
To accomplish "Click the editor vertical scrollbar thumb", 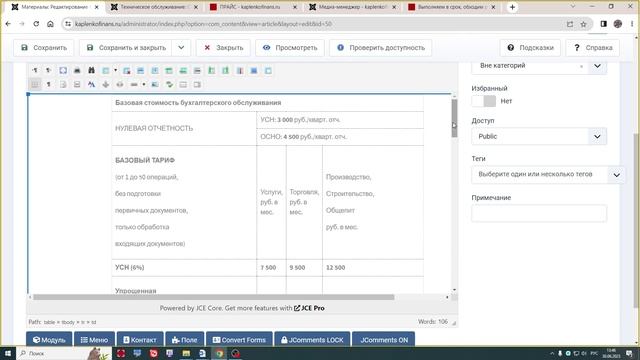I will point(454,118).
